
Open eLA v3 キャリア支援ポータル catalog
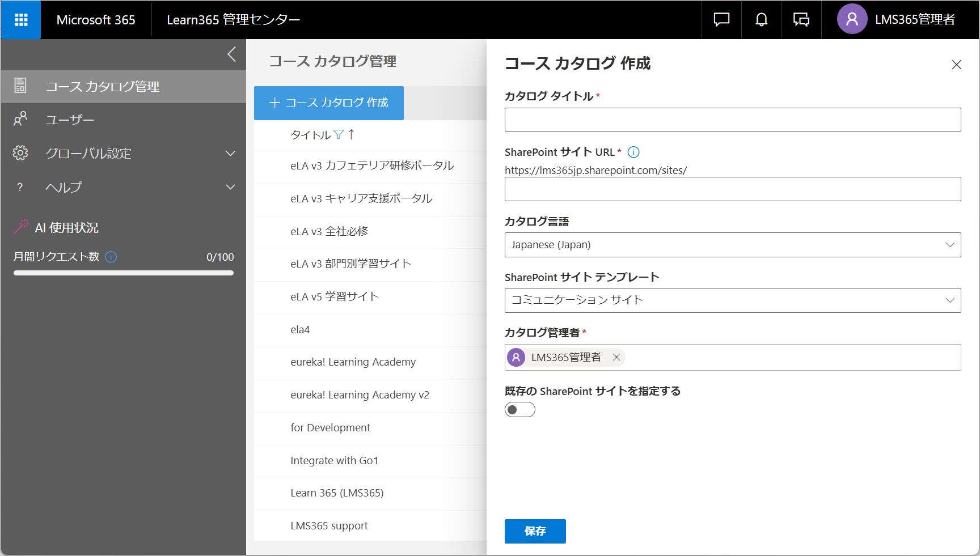click(x=361, y=198)
